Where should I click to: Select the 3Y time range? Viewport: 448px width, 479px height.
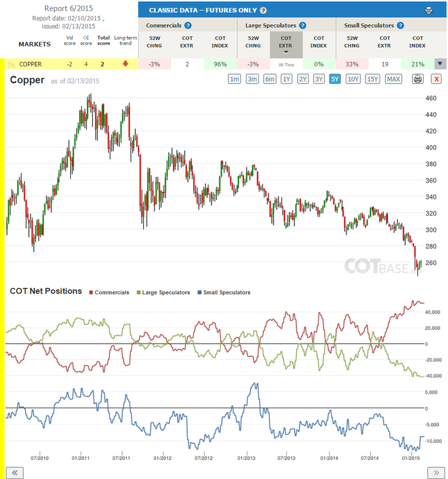click(319, 79)
